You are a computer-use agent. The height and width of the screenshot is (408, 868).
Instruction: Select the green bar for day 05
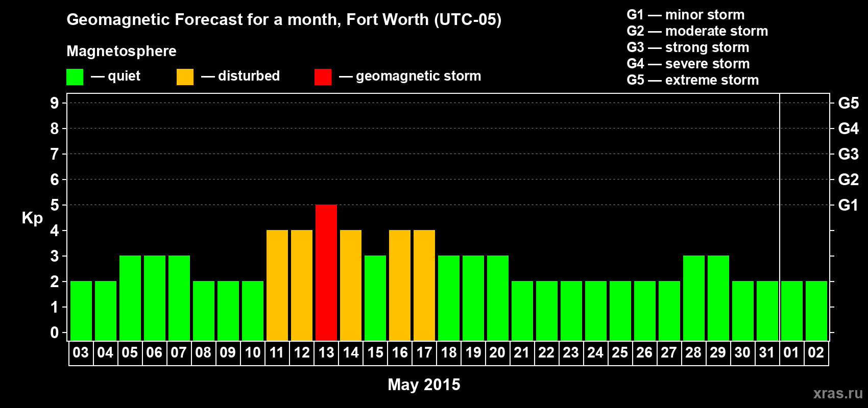tap(130, 298)
